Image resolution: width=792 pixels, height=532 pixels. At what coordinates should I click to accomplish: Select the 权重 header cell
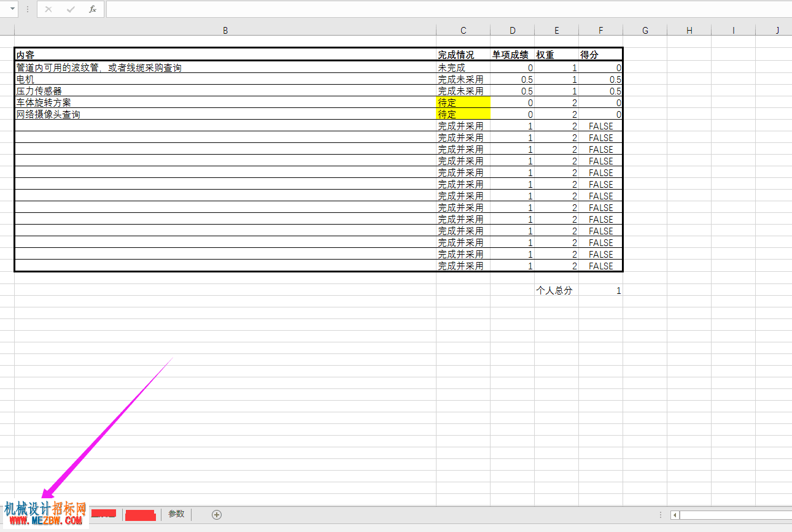(x=556, y=55)
